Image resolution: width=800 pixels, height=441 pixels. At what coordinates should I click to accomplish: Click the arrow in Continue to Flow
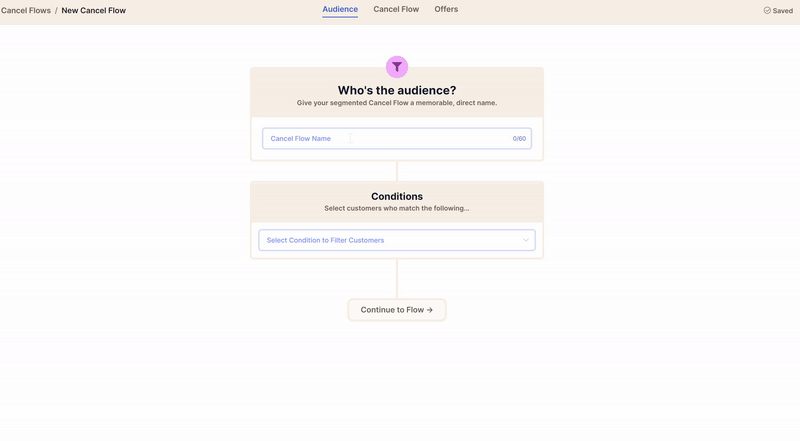[429, 310]
